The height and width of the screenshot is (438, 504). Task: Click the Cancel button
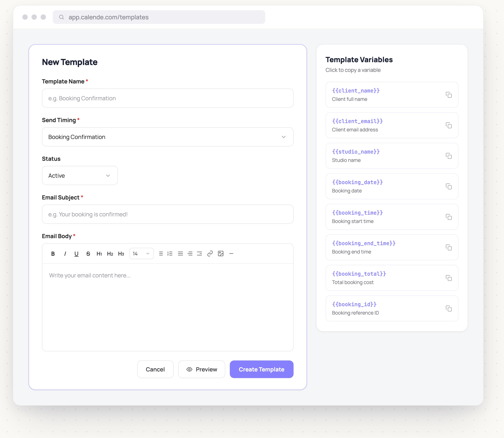click(x=155, y=369)
